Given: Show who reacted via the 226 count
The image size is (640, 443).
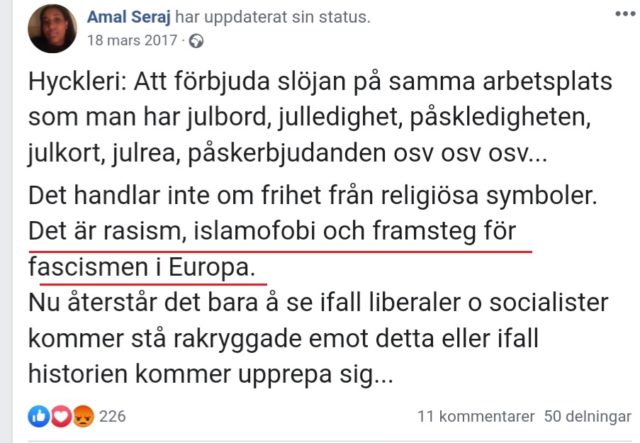Looking at the screenshot, I should pos(112,416).
